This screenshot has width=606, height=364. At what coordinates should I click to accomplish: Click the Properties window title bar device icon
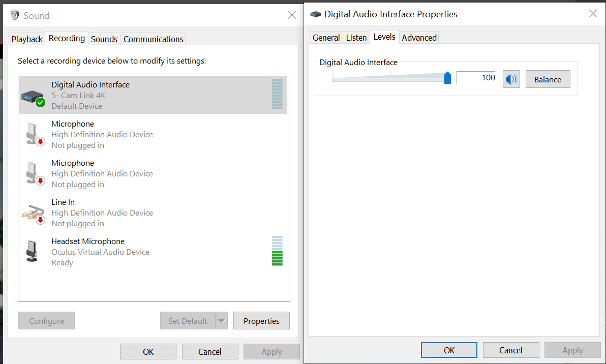coord(315,14)
